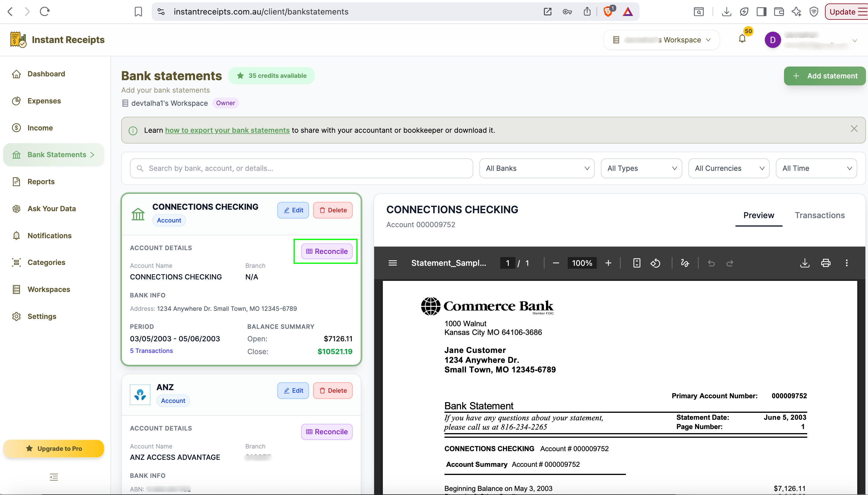This screenshot has height=495, width=868.
Task: Click fit to page icon
Action: (637, 263)
